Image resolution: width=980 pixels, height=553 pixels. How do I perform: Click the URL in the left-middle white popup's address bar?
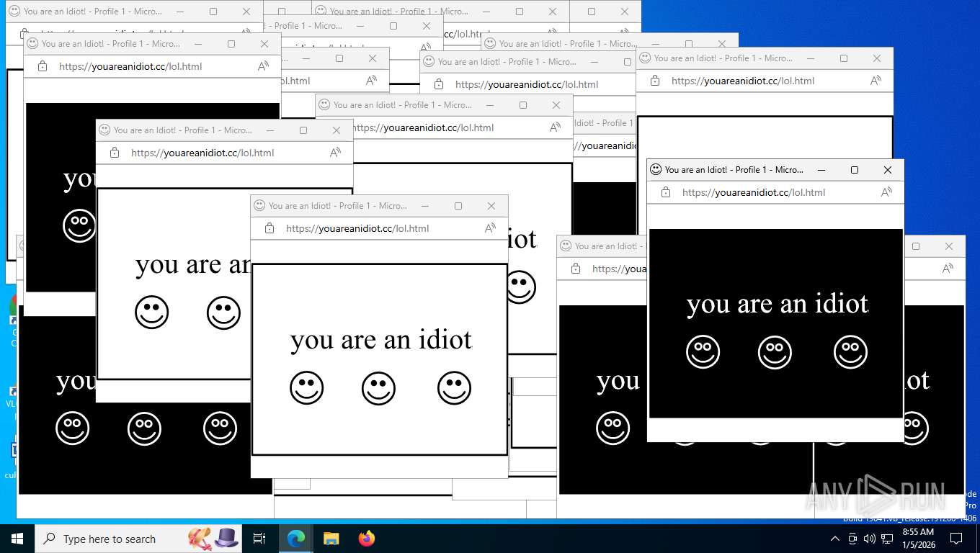click(202, 153)
